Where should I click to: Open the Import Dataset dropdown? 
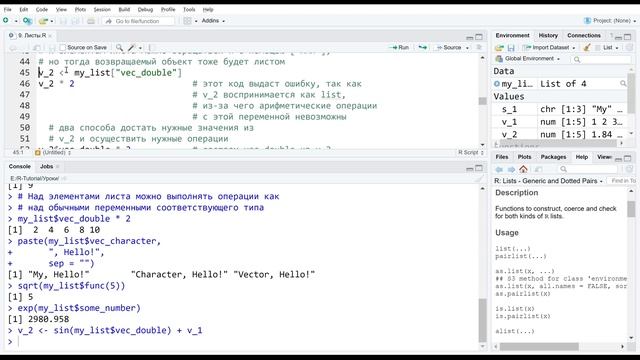tap(549, 48)
